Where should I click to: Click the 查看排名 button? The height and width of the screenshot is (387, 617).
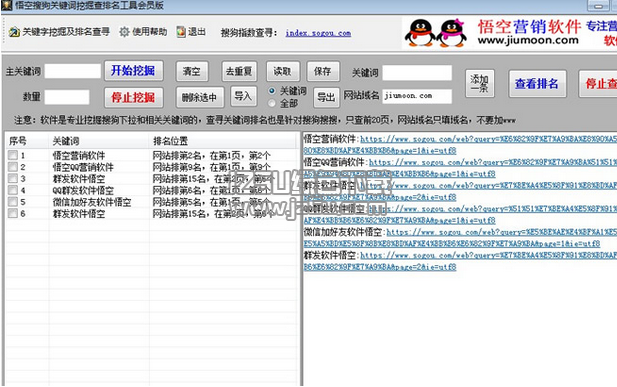pos(537,83)
